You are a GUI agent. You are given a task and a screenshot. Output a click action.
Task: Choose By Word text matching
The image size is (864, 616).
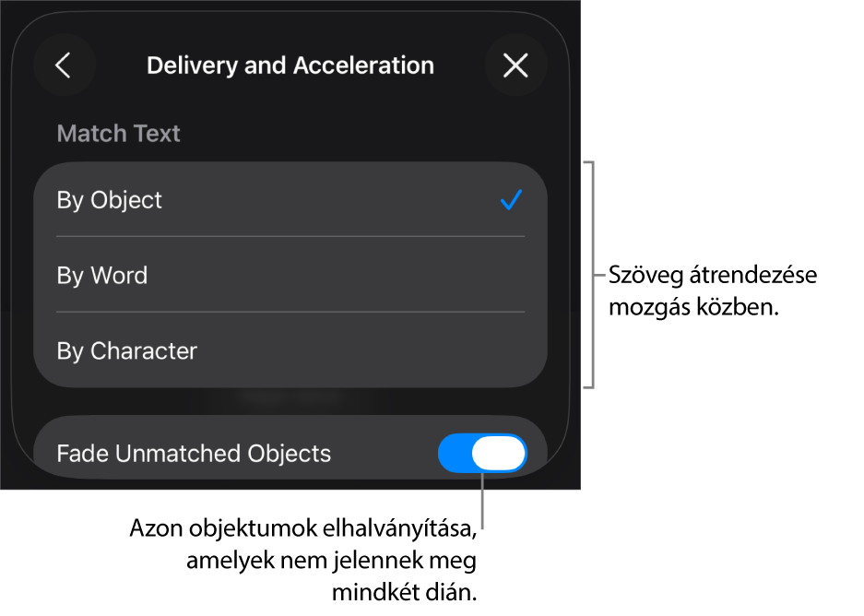(290, 275)
